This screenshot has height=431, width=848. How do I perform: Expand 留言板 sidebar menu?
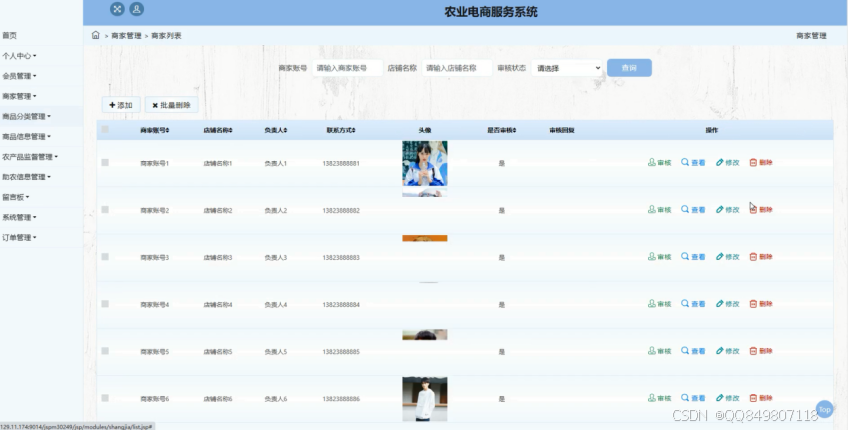point(16,197)
